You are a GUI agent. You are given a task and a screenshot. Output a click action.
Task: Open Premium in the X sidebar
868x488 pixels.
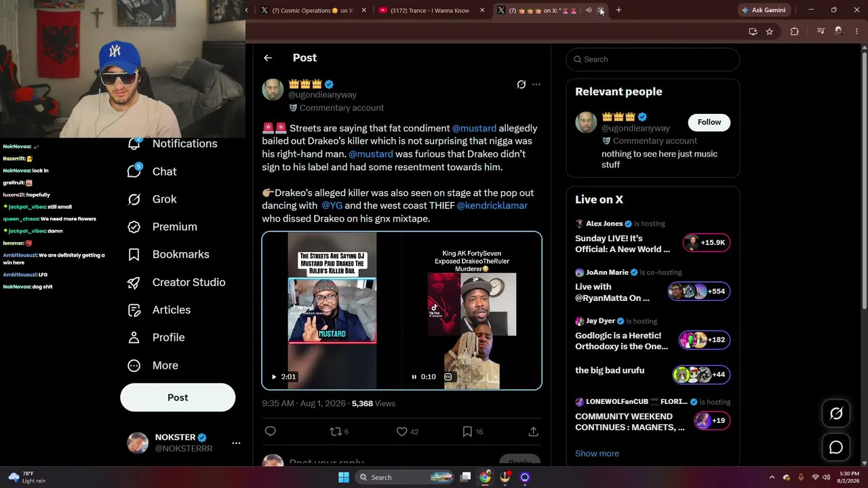coord(162,227)
